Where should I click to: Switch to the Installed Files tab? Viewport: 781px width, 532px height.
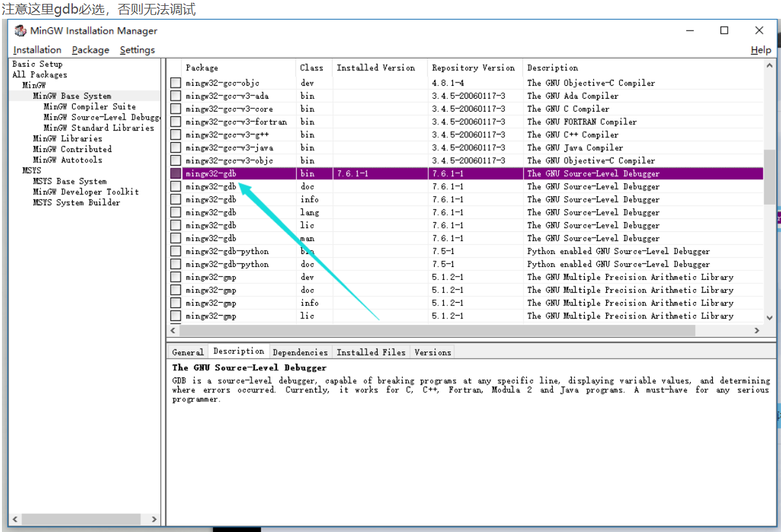point(371,352)
